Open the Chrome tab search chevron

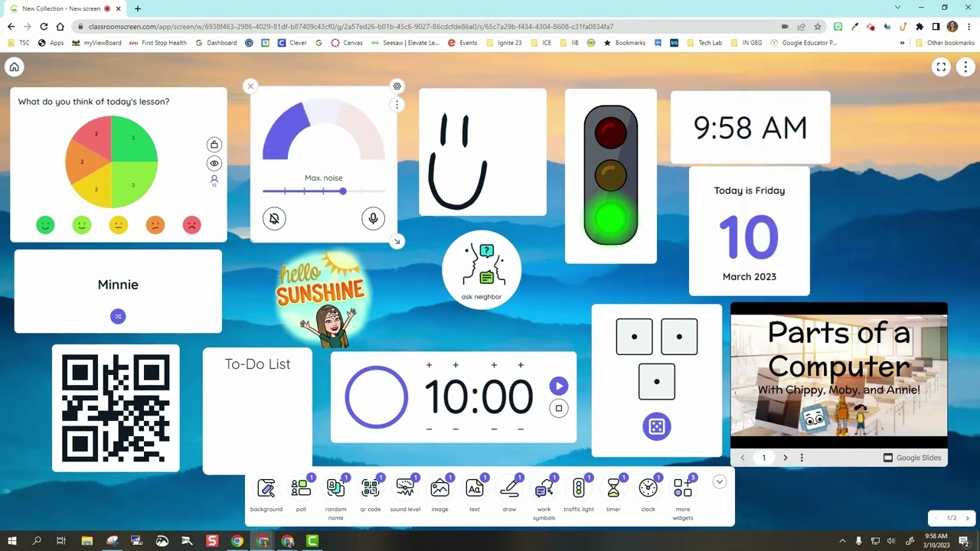[897, 8]
